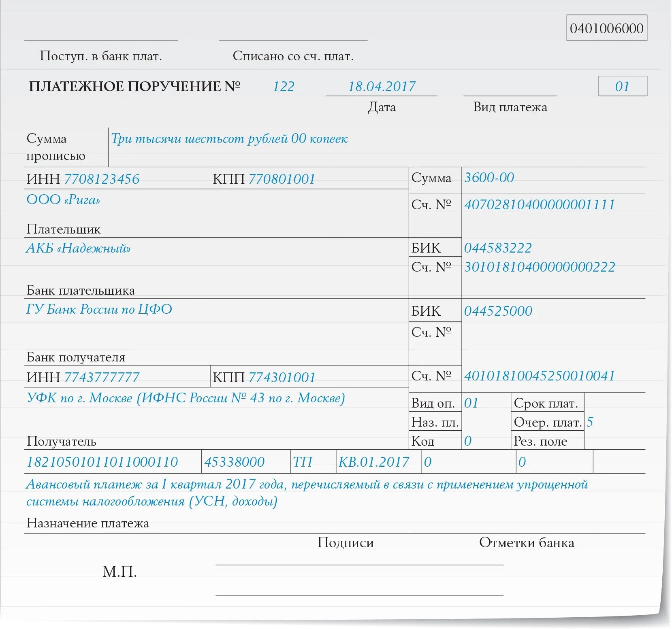Viewport: 672px width, 629px height.
Task: Click payer bank АКБ «Надежный»
Action: [x=78, y=248]
